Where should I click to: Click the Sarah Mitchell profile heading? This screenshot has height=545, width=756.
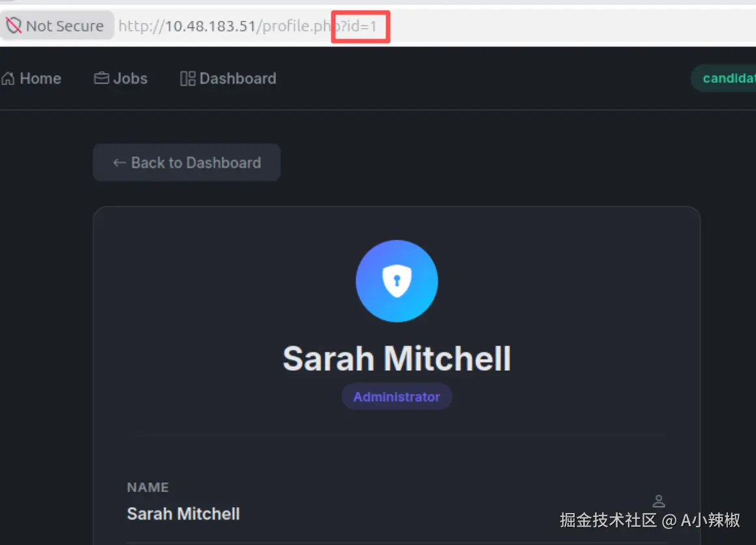397,358
